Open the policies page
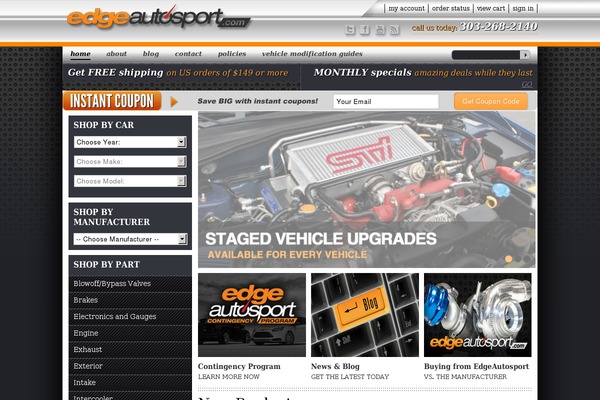 (x=232, y=54)
